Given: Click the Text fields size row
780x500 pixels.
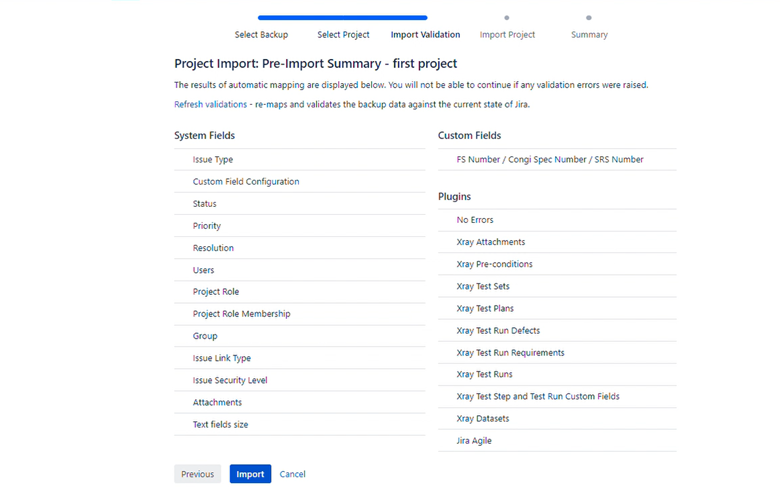Looking at the screenshot, I should [x=220, y=424].
